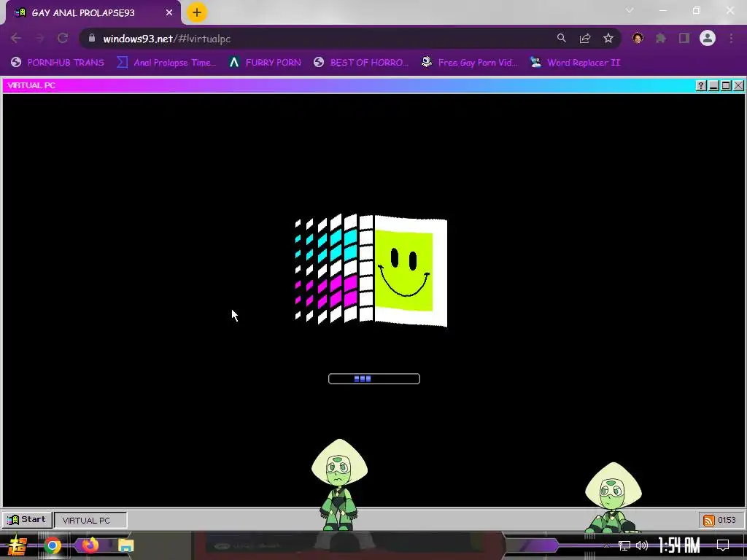This screenshot has height=560, width=747.
Task: Maximize the VIRTUAL PC window
Action: [x=726, y=86]
